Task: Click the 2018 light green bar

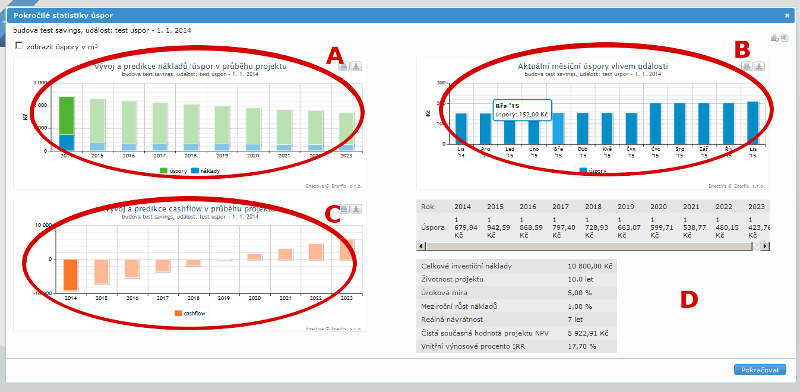Action: coord(192,124)
